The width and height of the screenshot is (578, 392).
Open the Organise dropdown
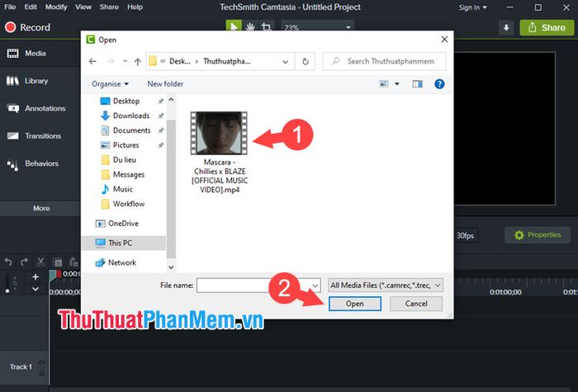(110, 84)
